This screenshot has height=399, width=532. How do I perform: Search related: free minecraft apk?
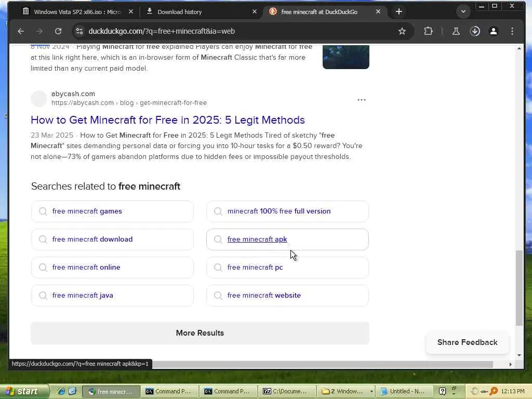pos(287,240)
